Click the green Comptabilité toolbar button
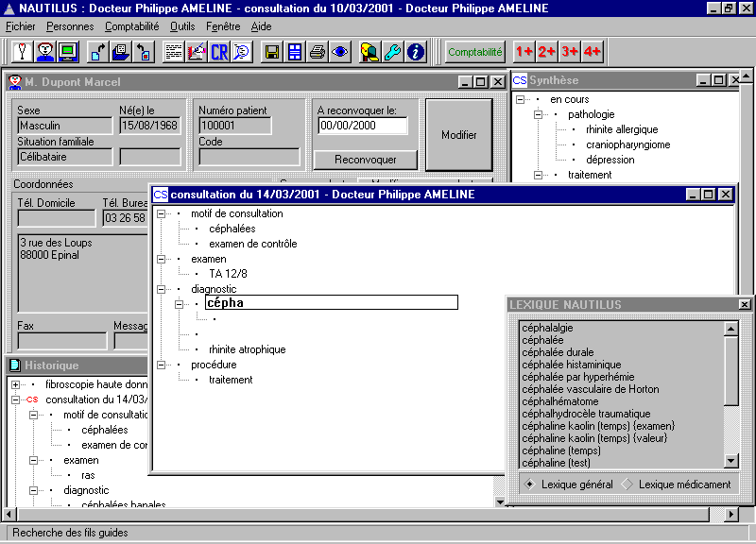The image size is (756, 544). click(x=475, y=52)
